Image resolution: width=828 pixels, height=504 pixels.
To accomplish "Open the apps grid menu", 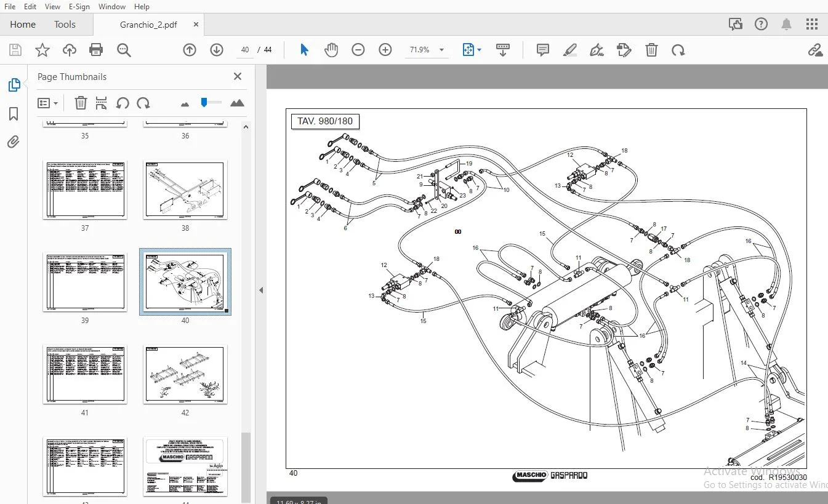I will pos(812,25).
